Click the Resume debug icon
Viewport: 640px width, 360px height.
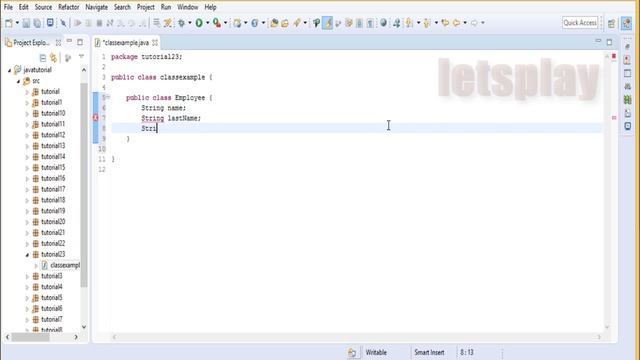78,23
